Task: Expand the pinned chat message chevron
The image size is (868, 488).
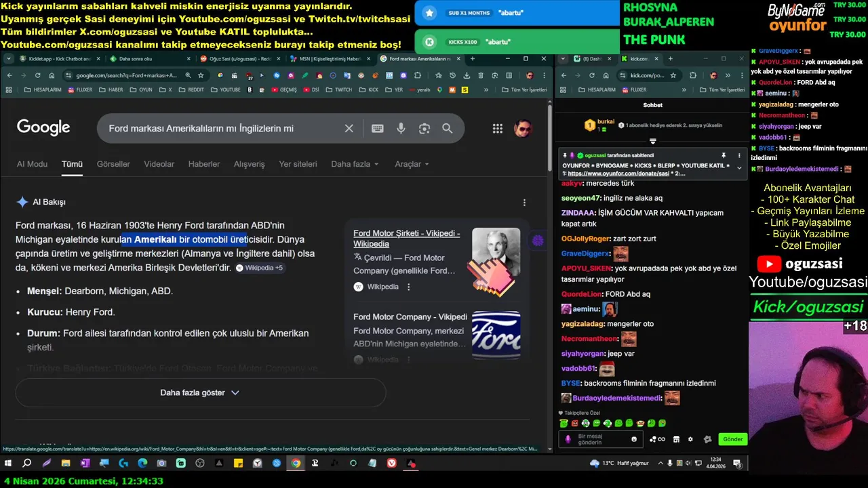Action: (x=739, y=168)
